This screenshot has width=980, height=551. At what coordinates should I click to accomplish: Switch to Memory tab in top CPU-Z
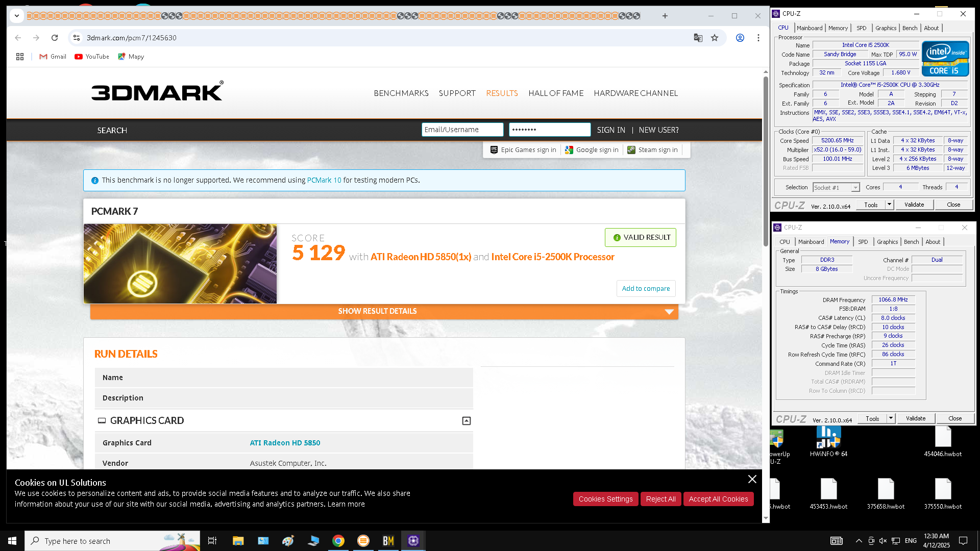click(838, 28)
